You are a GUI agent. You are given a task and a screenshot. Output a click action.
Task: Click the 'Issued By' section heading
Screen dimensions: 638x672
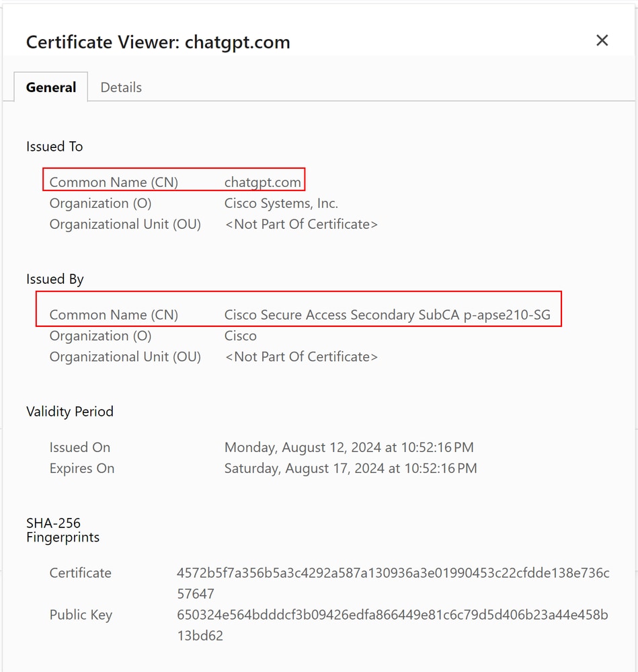[x=55, y=279]
